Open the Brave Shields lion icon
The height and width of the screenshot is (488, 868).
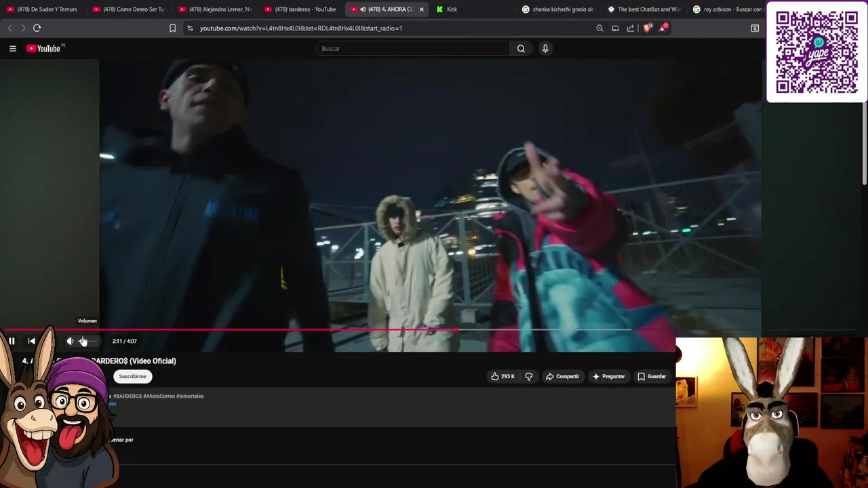[648, 28]
